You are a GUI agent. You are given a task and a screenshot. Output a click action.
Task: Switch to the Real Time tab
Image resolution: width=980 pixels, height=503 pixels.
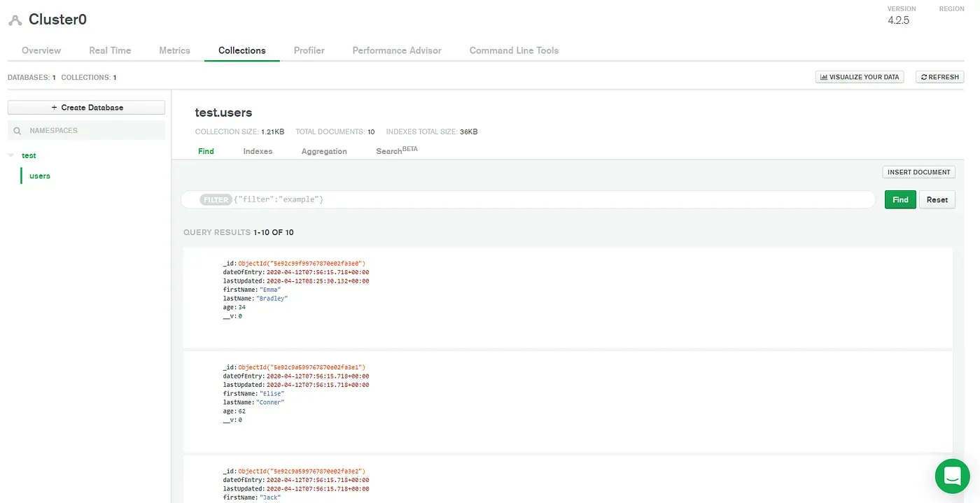pyautogui.click(x=110, y=50)
